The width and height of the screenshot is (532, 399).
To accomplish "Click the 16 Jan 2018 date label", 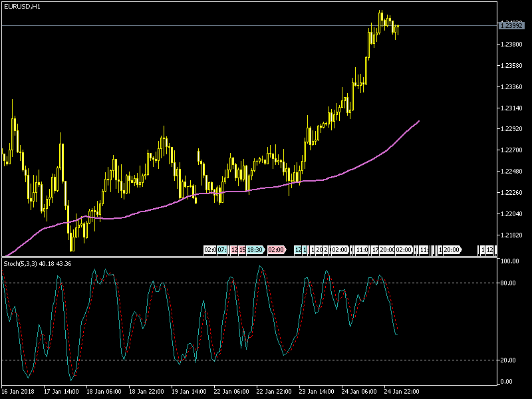I will [19, 391].
